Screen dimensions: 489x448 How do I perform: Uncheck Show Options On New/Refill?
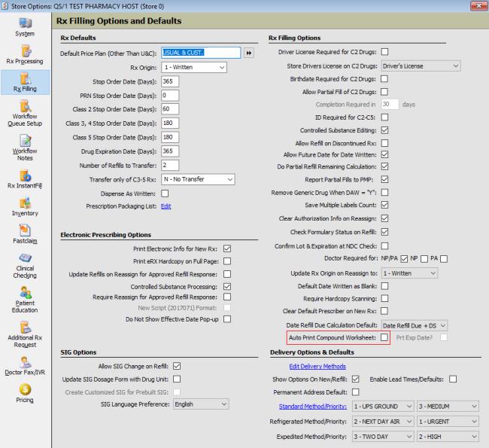click(x=356, y=379)
